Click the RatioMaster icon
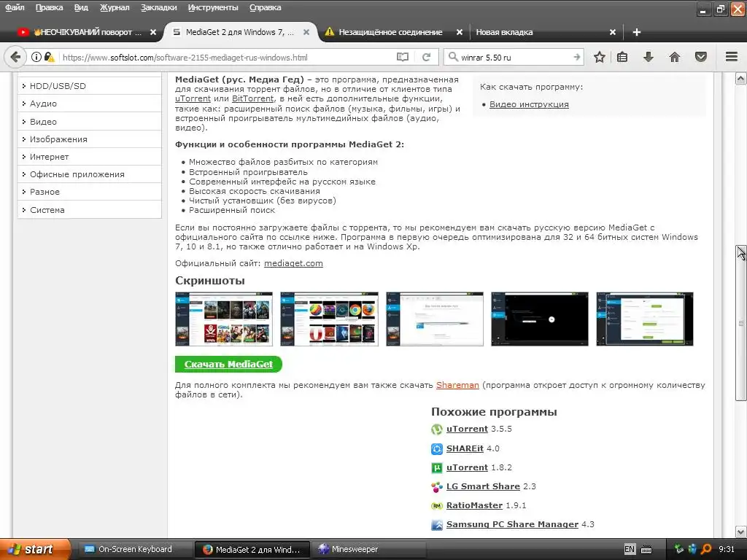 click(x=437, y=506)
